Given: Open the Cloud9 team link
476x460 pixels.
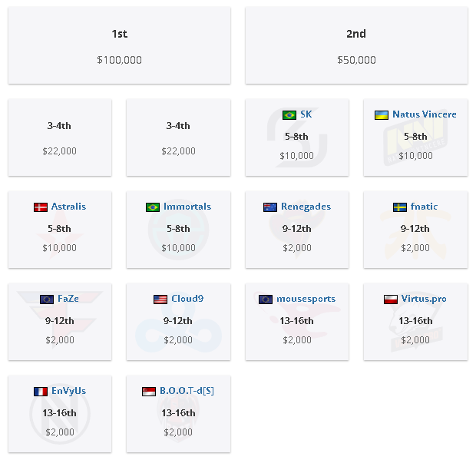Looking at the screenshot, I should tap(187, 299).
